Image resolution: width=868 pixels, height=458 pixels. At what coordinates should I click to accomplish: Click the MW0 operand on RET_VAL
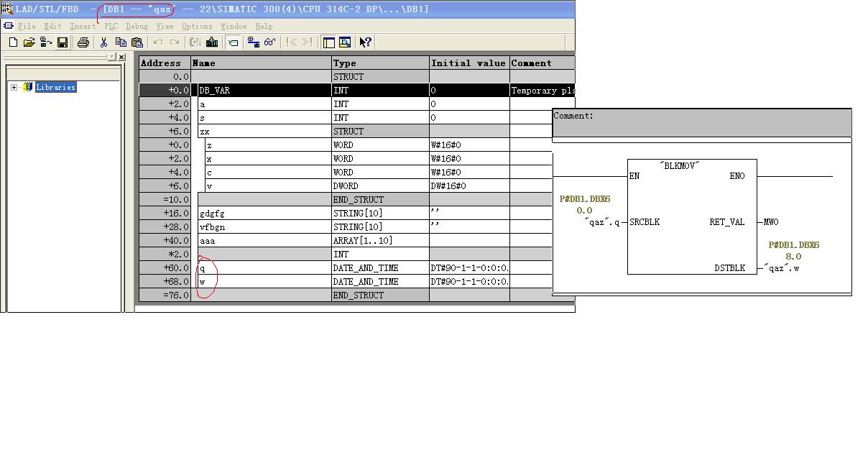click(x=771, y=222)
